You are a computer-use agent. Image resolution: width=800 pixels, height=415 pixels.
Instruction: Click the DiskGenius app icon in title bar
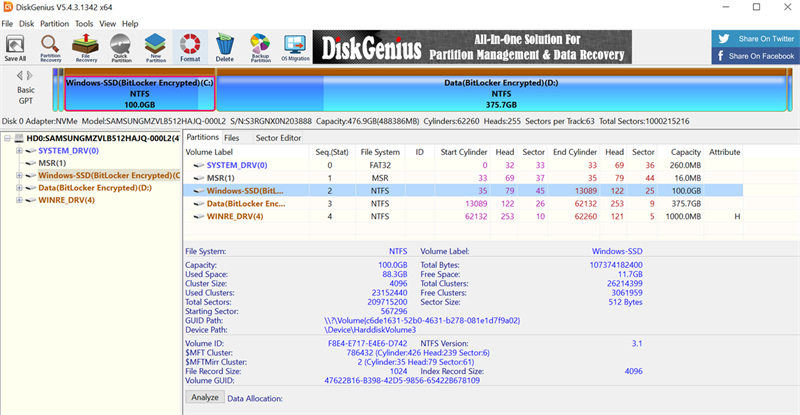pos(8,7)
